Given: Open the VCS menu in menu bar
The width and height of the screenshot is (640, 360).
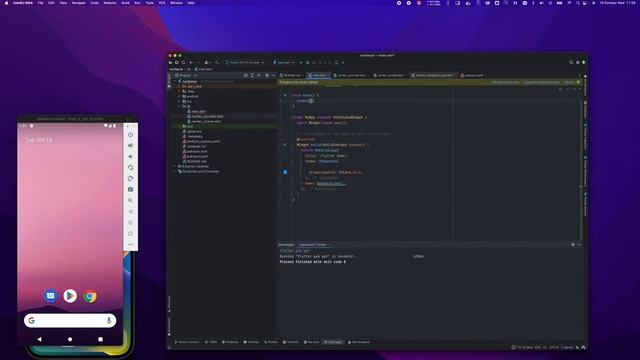Looking at the screenshot, I should (162, 3).
